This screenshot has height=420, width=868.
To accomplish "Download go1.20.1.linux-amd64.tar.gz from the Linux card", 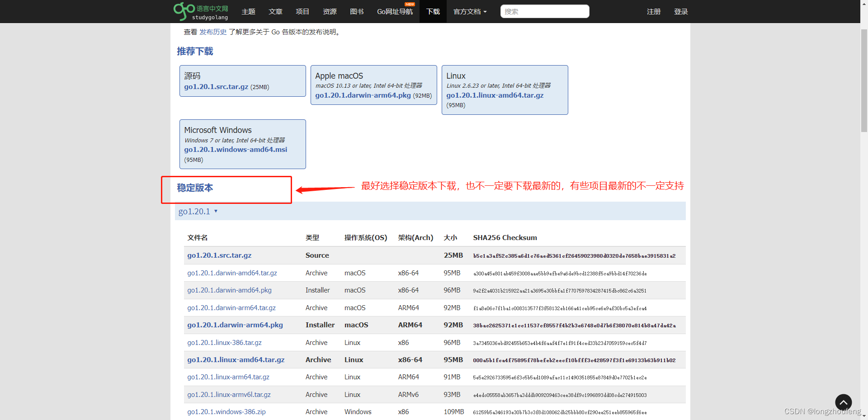I will tap(495, 95).
